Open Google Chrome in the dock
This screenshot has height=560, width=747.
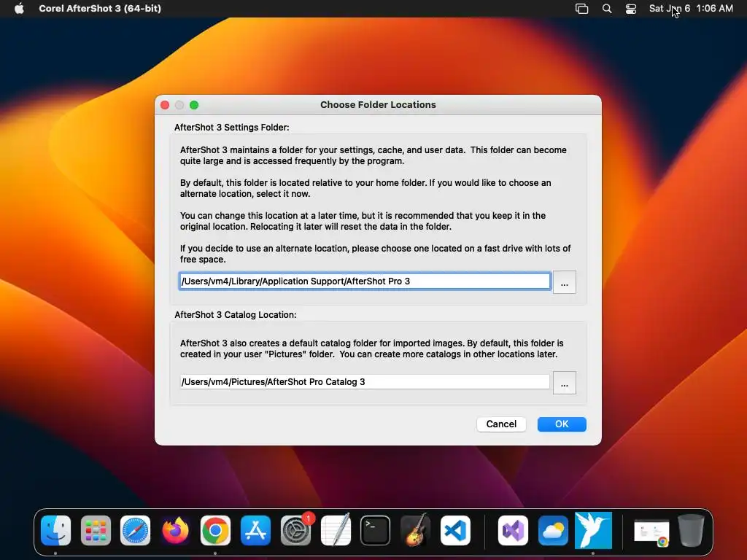click(x=215, y=530)
